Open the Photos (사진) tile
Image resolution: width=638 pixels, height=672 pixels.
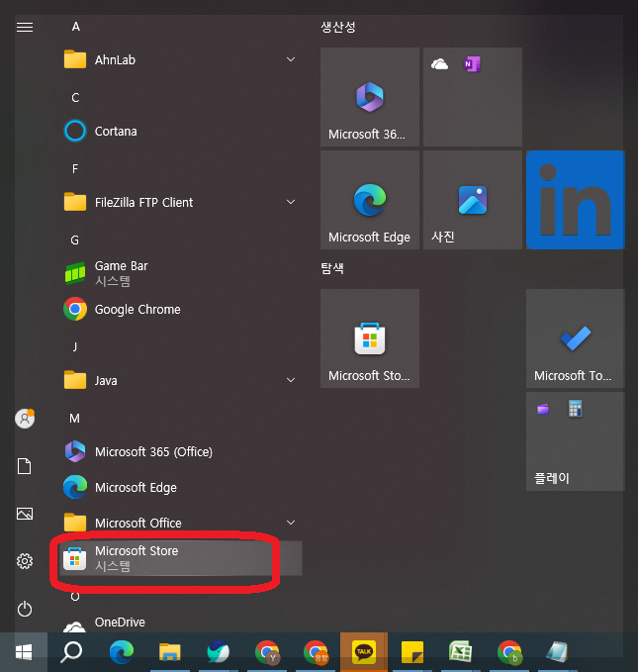[x=473, y=200]
